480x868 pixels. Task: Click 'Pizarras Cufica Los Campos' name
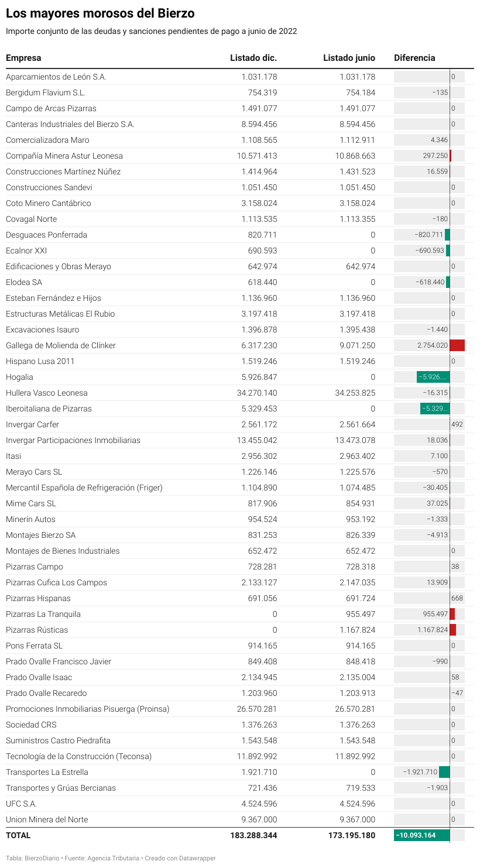click(56, 582)
